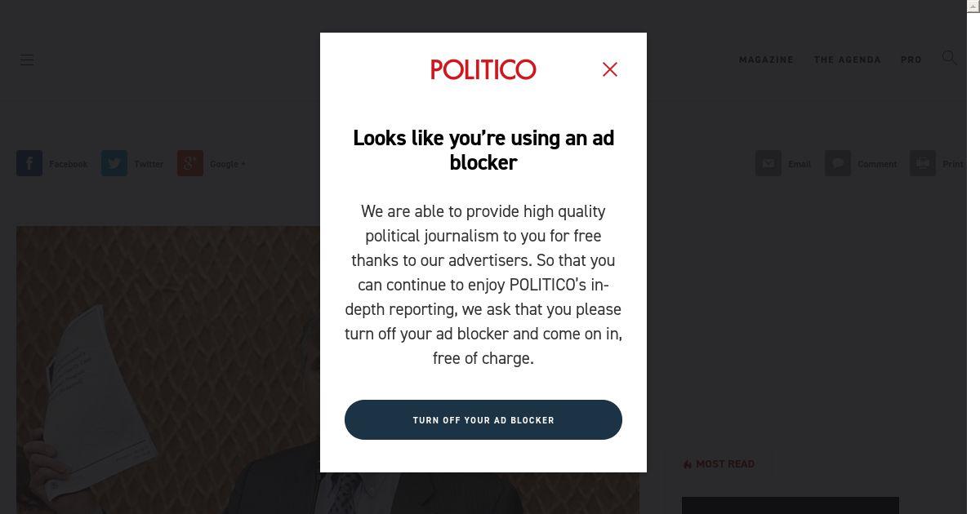Screen dimensions: 980x514
Task: Open the Magazine nav item
Action: click(x=766, y=60)
